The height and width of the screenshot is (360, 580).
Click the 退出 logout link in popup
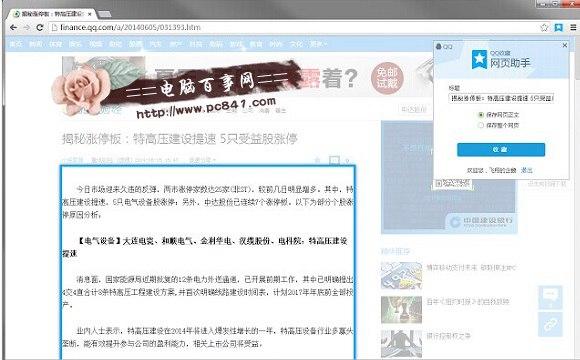tap(527, 170)
